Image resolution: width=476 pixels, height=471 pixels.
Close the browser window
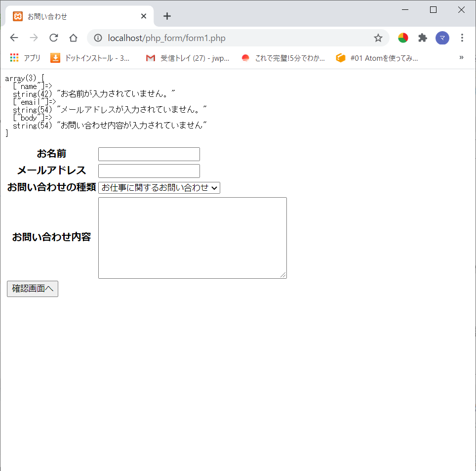[x=461, y=10]
